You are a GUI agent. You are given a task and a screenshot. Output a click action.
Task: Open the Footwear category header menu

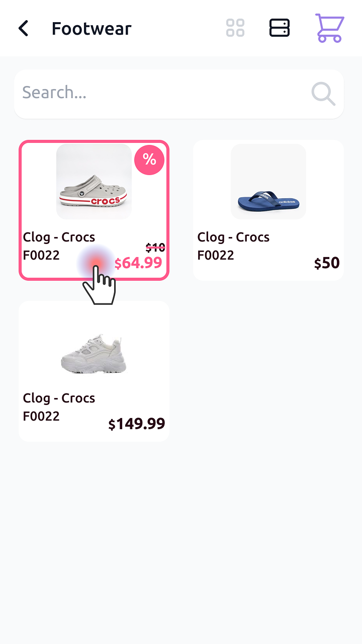(91, 28)
